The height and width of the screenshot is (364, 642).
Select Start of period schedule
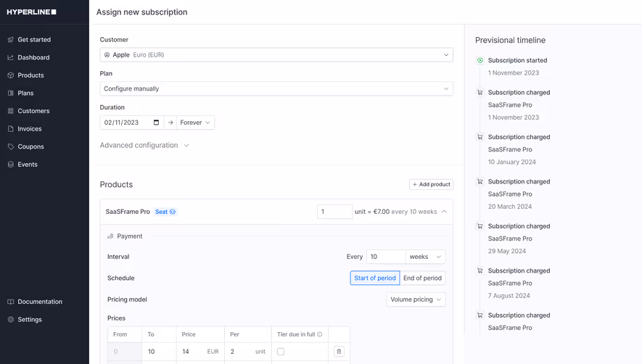375,278
